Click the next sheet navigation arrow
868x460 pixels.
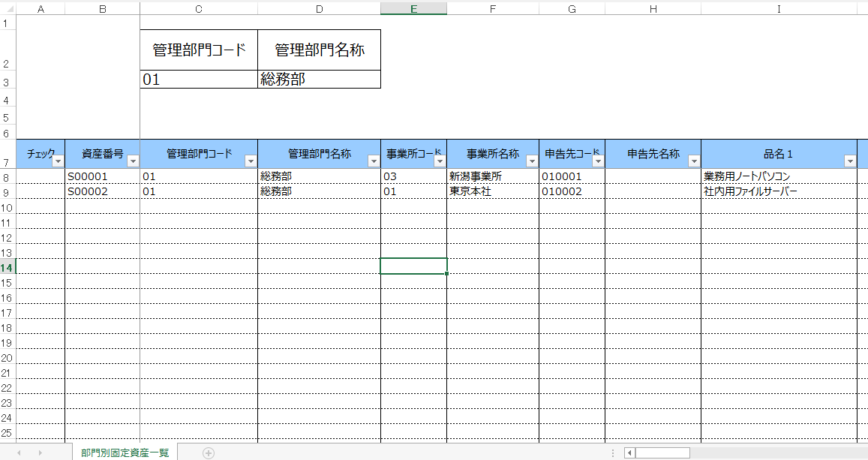[40, 452]
